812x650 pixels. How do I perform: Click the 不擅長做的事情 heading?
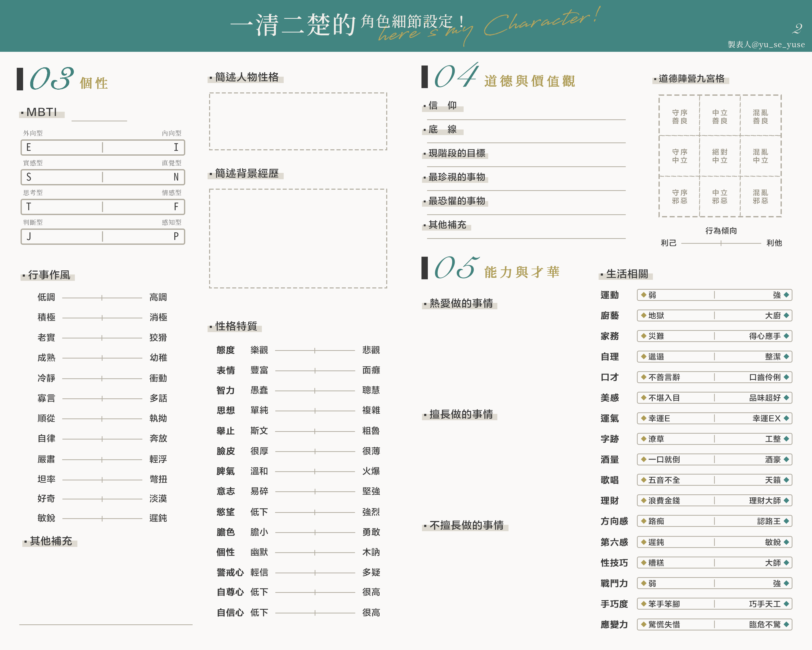tap(466, 525)
